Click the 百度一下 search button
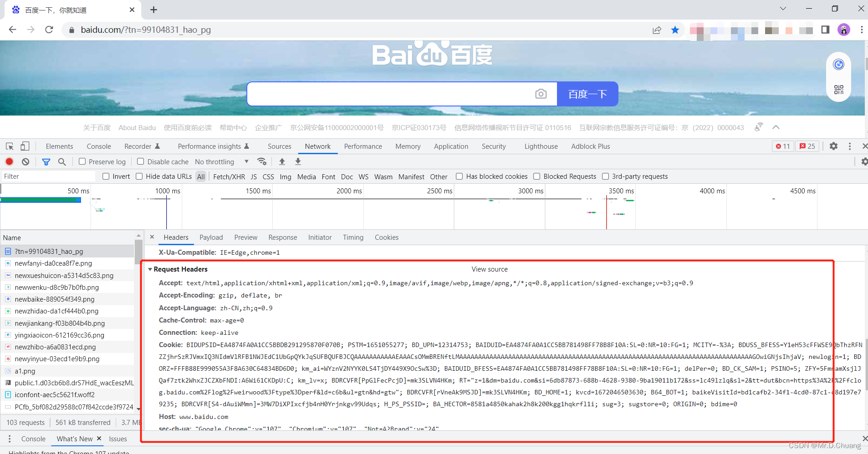This screenshot has width=868, height=454. coord(587,94)
